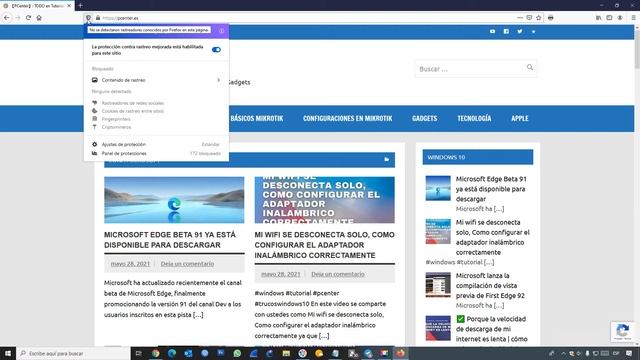The image size is (640, 360).
Task: Click the padlock site security icon
Action: click(x=98, y=18)
